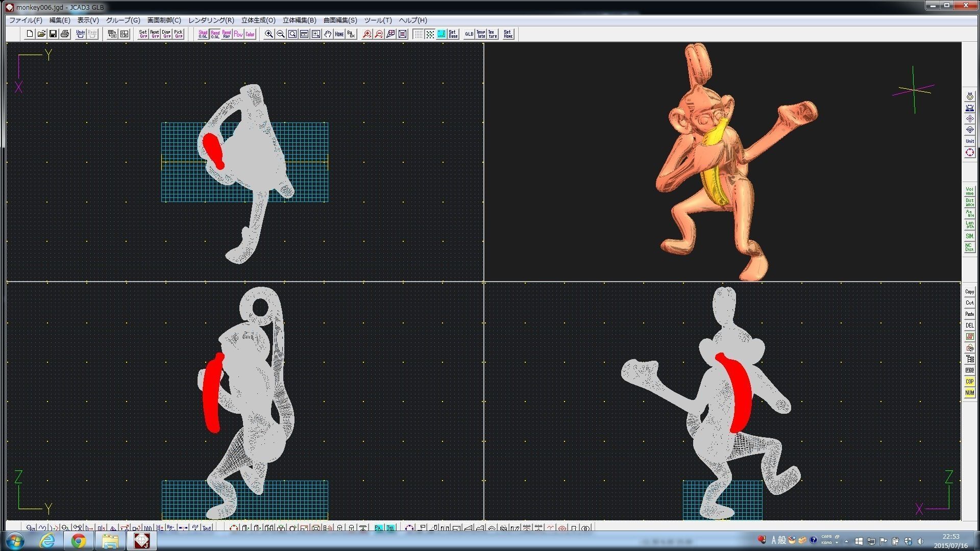Click the Volume measurement icon
Screen dimensions: 980x551
969,191
